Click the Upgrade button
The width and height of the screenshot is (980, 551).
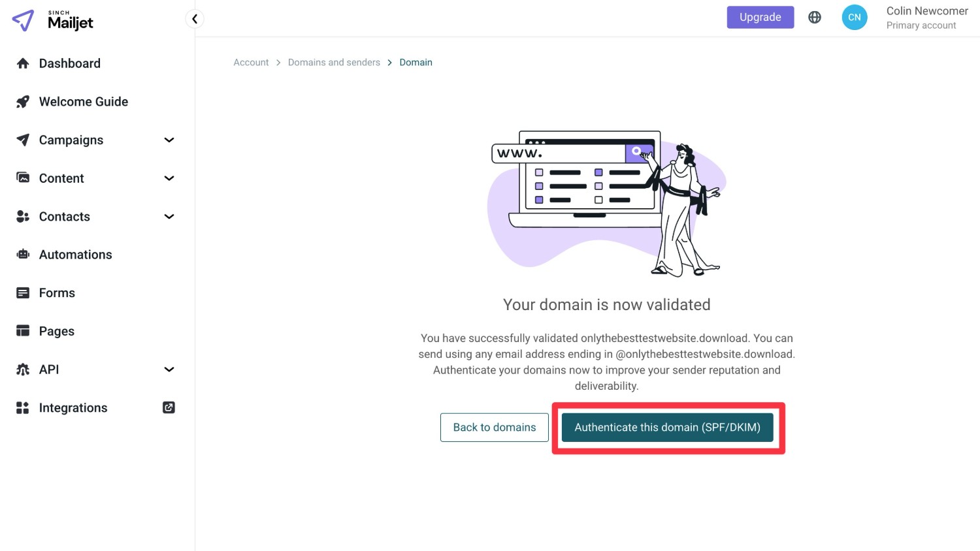pos(760,18)
